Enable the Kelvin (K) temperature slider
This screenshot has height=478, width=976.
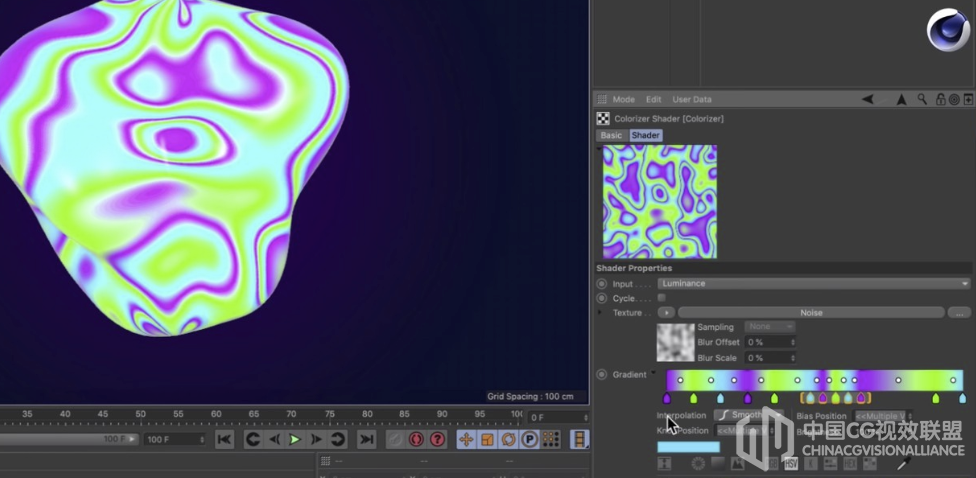811,464
